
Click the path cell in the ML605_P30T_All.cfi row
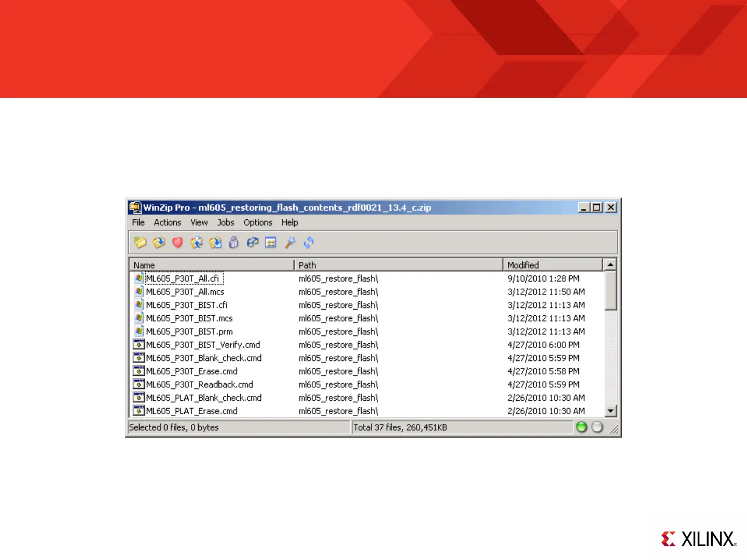[x=338, y=278]
